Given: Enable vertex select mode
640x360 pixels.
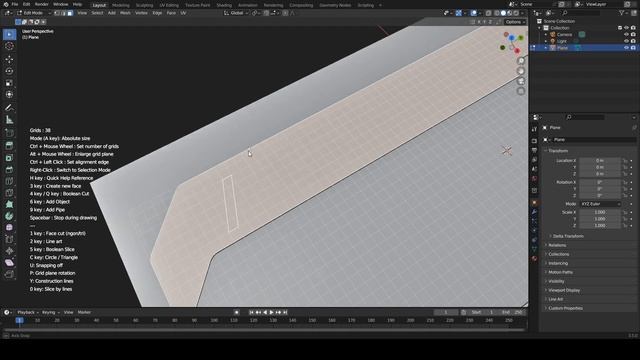Looking at the screenshot, I should tap(57, 13).
